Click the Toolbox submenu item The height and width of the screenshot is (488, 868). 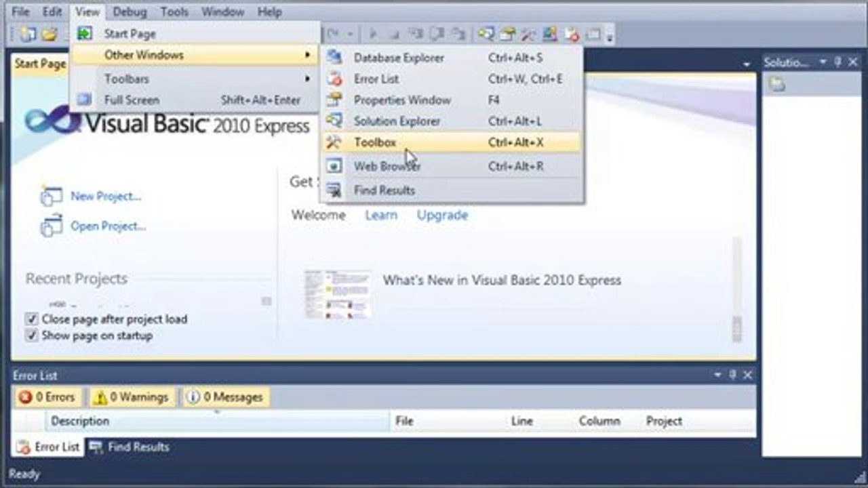pyautogui.click(x=452, y=142)
